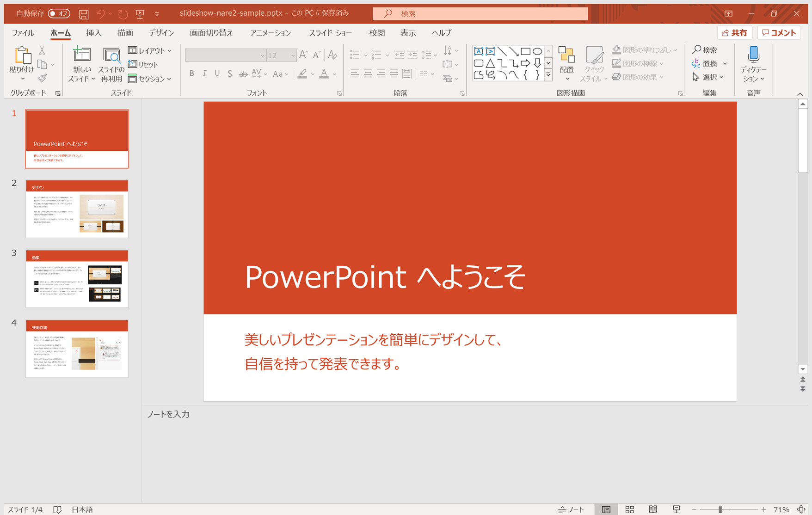Decrease indent level icon
Image resolution: width=812 pixels, height=515 pixels.
(400, 55)
